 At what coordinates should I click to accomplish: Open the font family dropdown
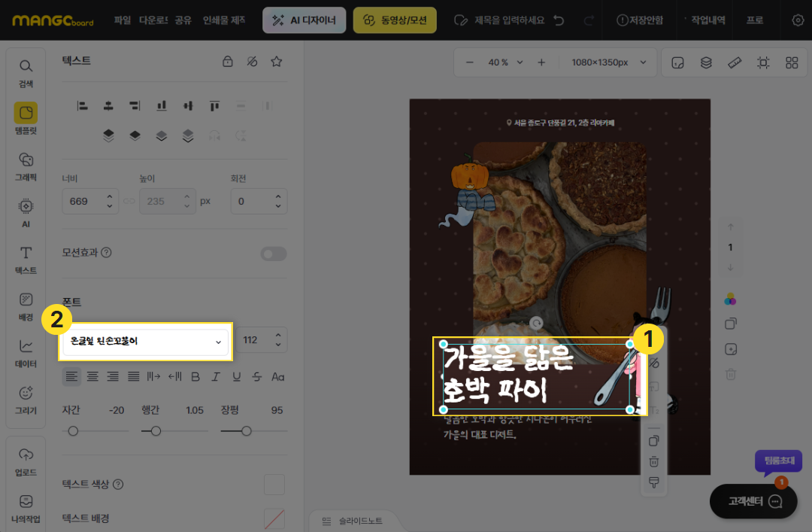click(145, 341)
